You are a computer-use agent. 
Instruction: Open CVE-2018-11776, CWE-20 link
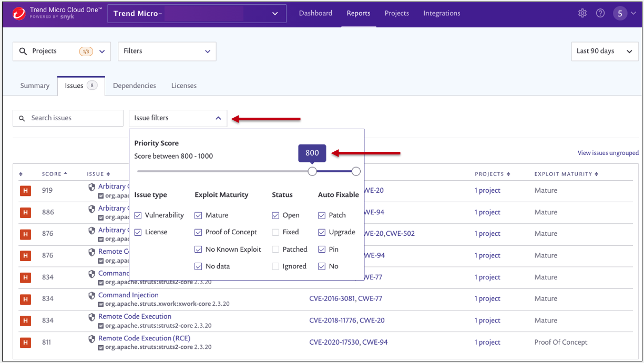pyautogui.click(x=347, y=320)
